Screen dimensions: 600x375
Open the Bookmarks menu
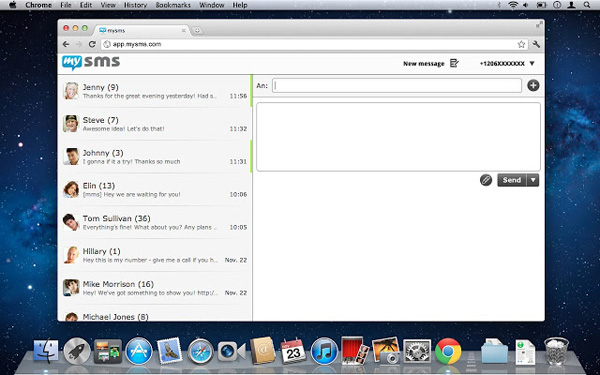click(x=173, y=5)
